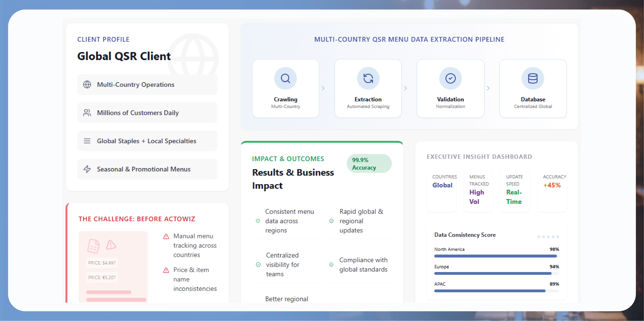Click check circle beside Consistent menu data
The width and height of the screenshot is (644, 321).
point(258,221)
